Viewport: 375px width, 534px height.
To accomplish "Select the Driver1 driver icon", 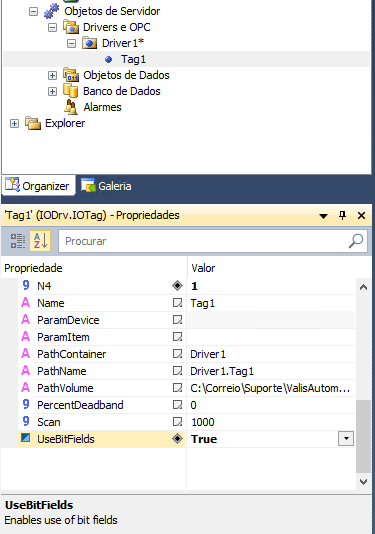I will [89, 43].
